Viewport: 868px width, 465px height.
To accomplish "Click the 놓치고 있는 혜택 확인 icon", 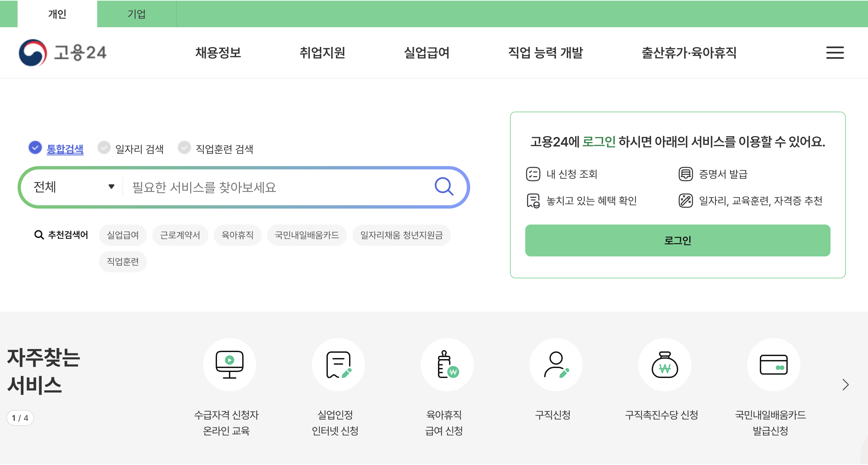I will tap(533, 201).
